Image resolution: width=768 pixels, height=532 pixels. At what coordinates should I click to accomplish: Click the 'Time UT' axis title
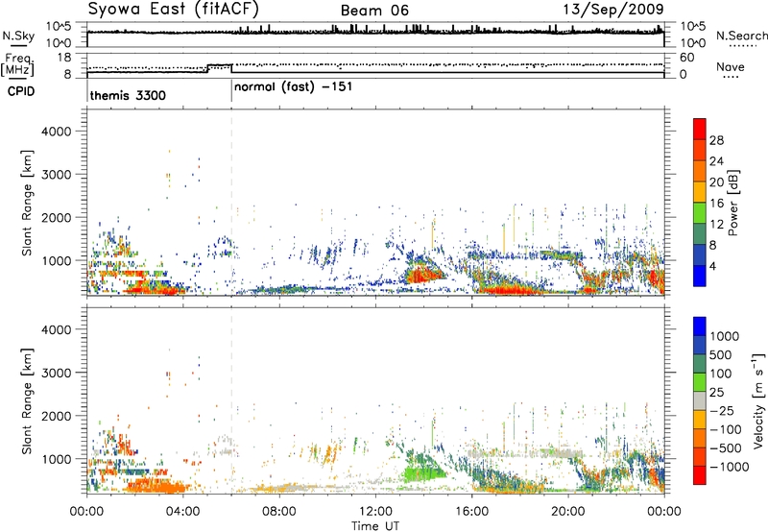(375, 526)
